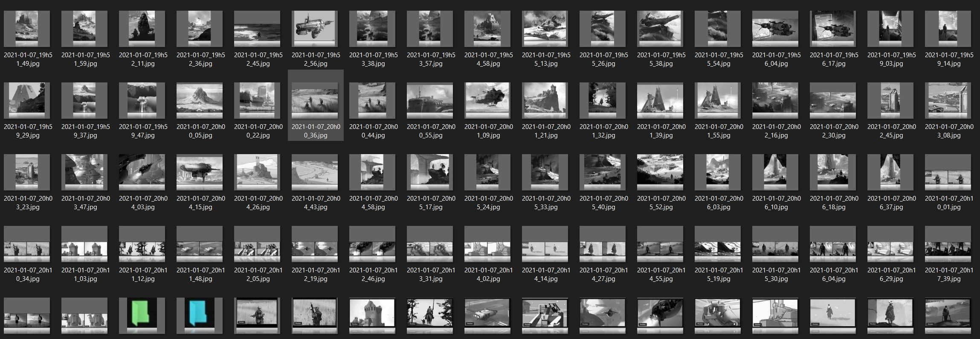This screenshot has width=980, height=339.
Task: Select the highlighted file 2021-01-07_20h00_36.jpg
Action: pyautogui.click(x=316, y=105)
